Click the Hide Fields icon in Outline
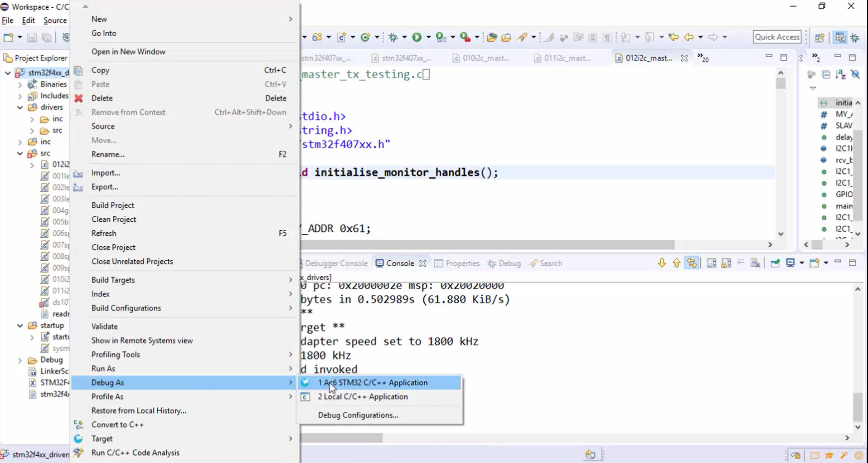 tap(855, 74)
